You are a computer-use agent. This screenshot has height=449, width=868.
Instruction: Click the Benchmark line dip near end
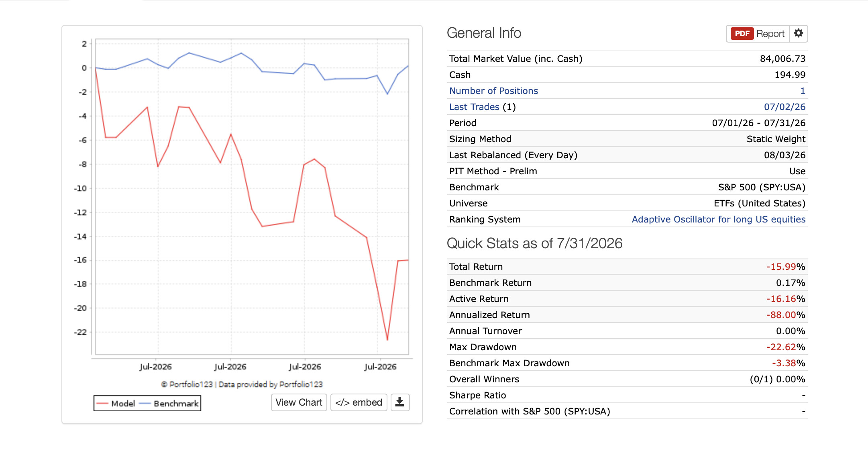click(x=387, y=94)
